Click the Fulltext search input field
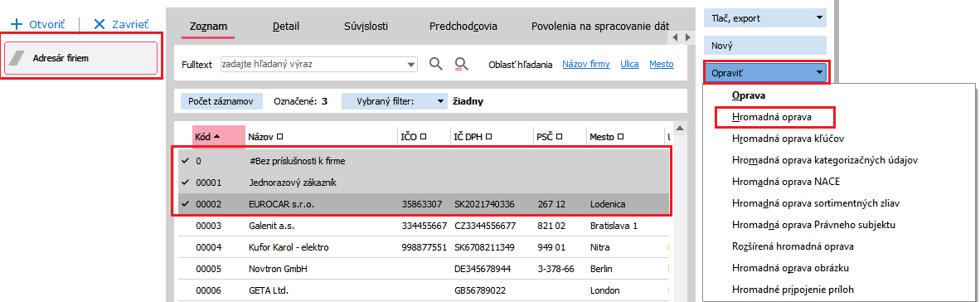The image size is (980, 302). [313, 65]
